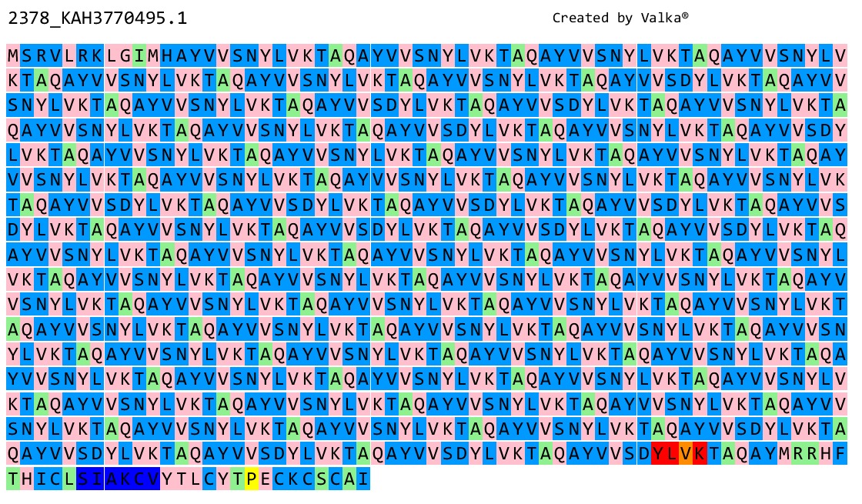Image resolution: width=862 pixels, height=504 pixels.
Task: Click the "Created by Valka®" credit text
Action: pyautogui.click(x=620, y=18)
